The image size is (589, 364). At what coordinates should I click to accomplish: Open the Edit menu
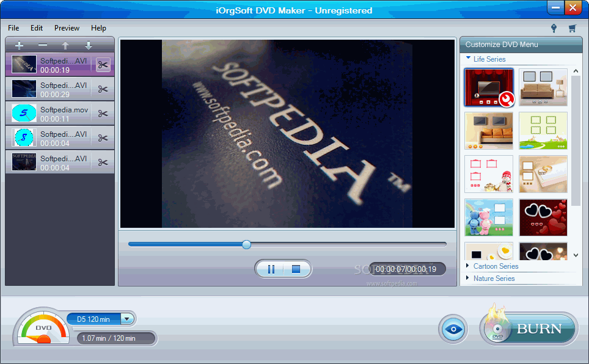point(37,28)
